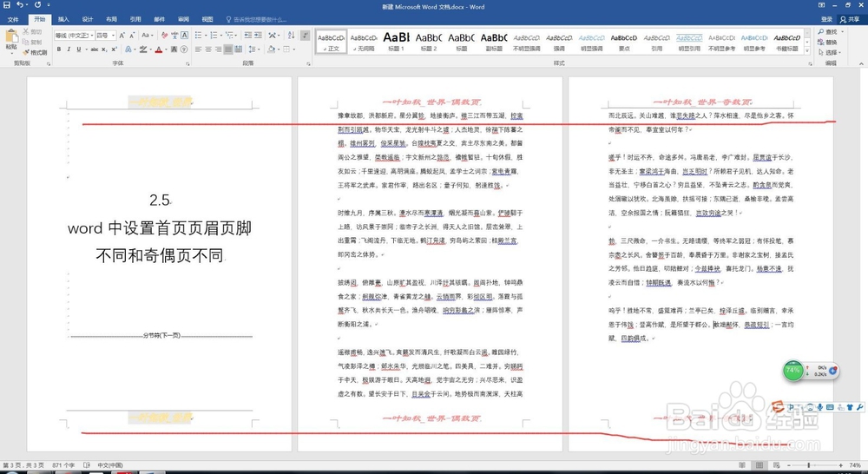Expand the styles gallery more arrow
The width and height of the screenshot is (868, 474).
807,49
